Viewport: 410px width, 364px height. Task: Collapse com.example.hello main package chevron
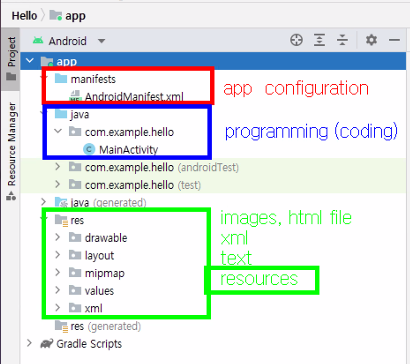tap(58, 131)
